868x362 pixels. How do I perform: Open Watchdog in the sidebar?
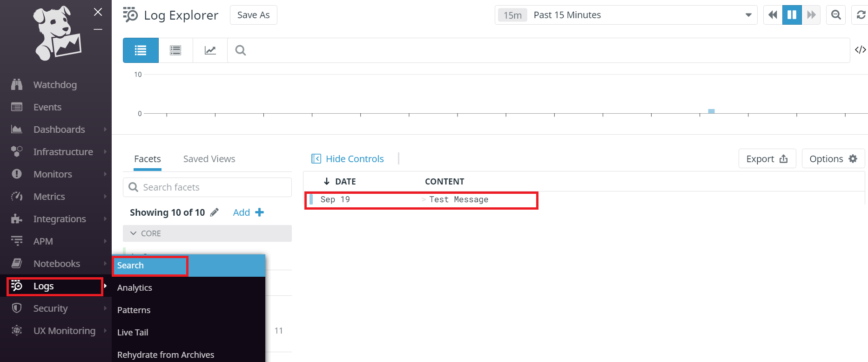[x=55, y=85]
